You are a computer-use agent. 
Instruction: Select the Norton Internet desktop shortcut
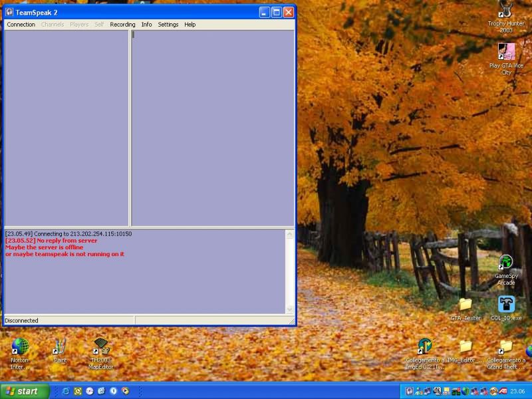(20, 354)
